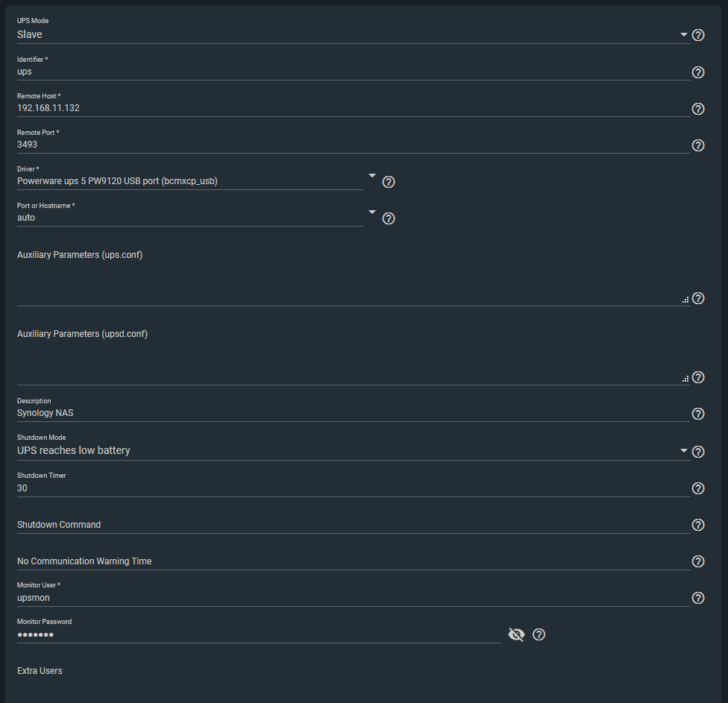Screen dimensions: 728x703
Task: Click the No Communication Warning Time field
Action: point(354,561)
